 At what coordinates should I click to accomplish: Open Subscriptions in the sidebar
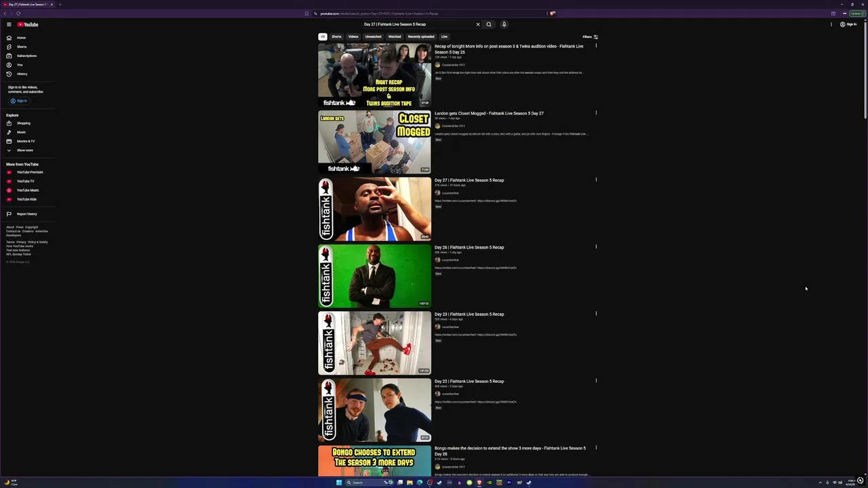click(x=26, y=56)
